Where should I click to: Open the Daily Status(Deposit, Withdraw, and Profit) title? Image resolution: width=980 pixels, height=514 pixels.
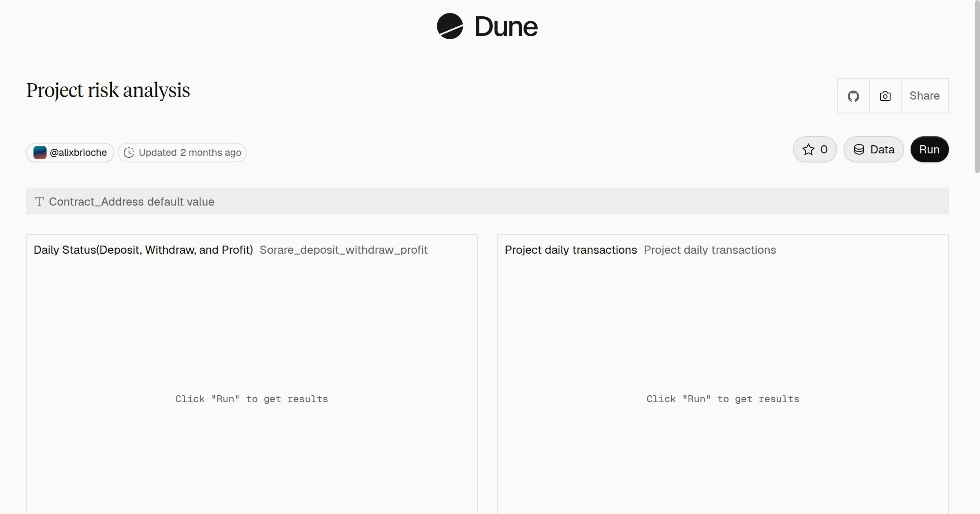tap(143, 250)
